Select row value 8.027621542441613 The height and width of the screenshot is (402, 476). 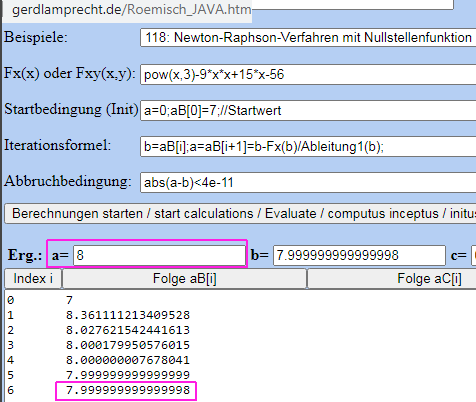(x=128, y=330)
